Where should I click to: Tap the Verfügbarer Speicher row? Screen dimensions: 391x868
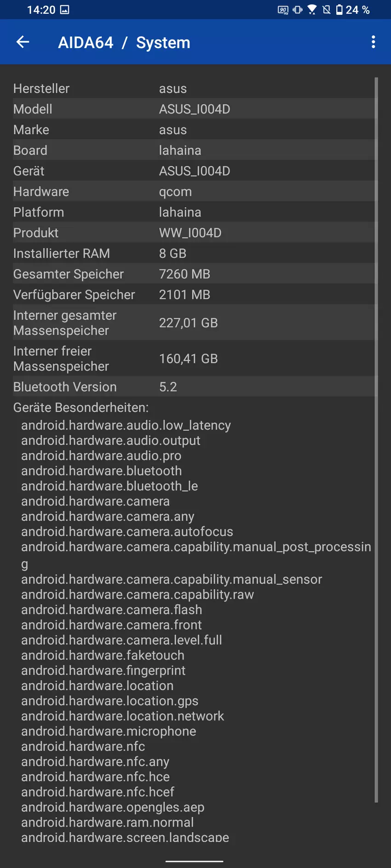click(x=193, y=295)
